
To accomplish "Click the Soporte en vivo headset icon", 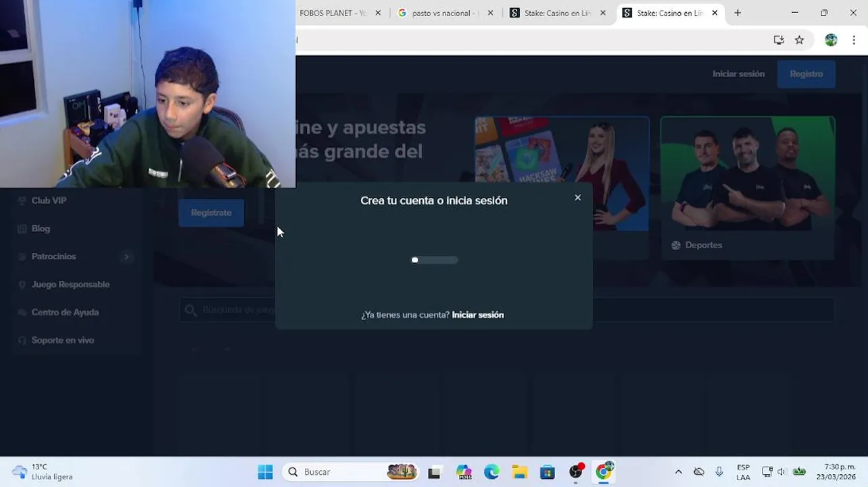I will click(22, 340).
